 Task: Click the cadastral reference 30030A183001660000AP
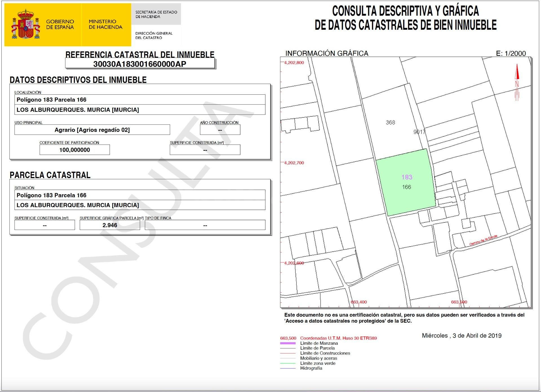140,64
